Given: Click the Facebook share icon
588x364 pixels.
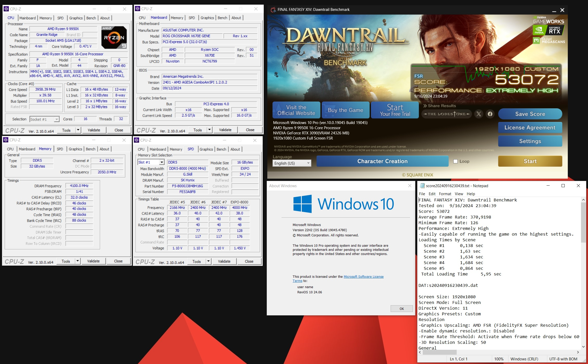Looking at the screenshot, I should pyautogui.click(x=490, y=114).
